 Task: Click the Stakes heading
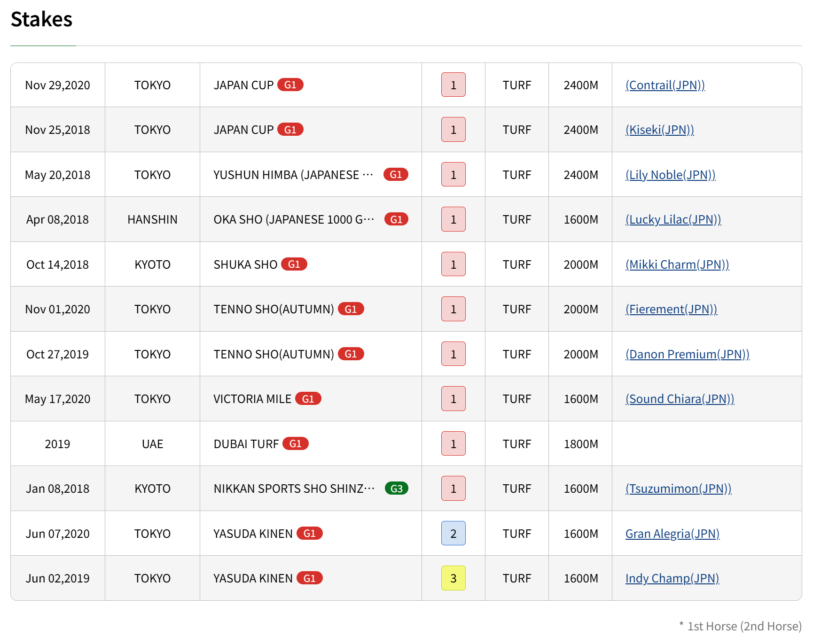[x=41, y=19]
